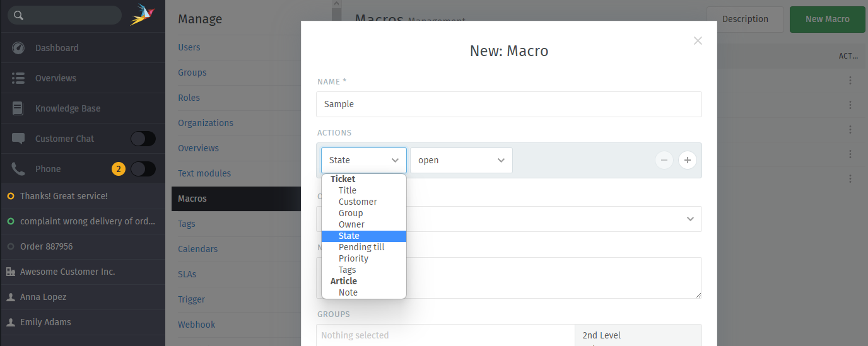Open Overviews in Manage menu
Screen dimensions: 868x346
[198, 148]
